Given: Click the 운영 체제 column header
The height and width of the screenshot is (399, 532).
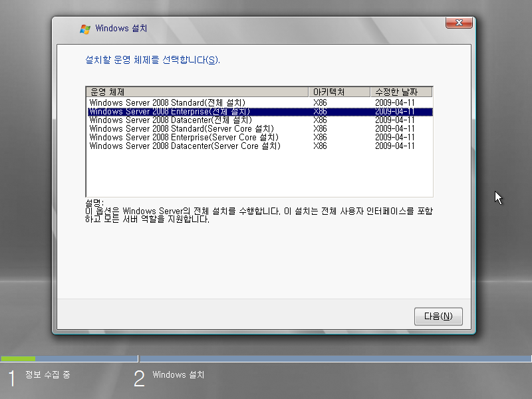Looking at the screenshot, I should tap(198, 92).
